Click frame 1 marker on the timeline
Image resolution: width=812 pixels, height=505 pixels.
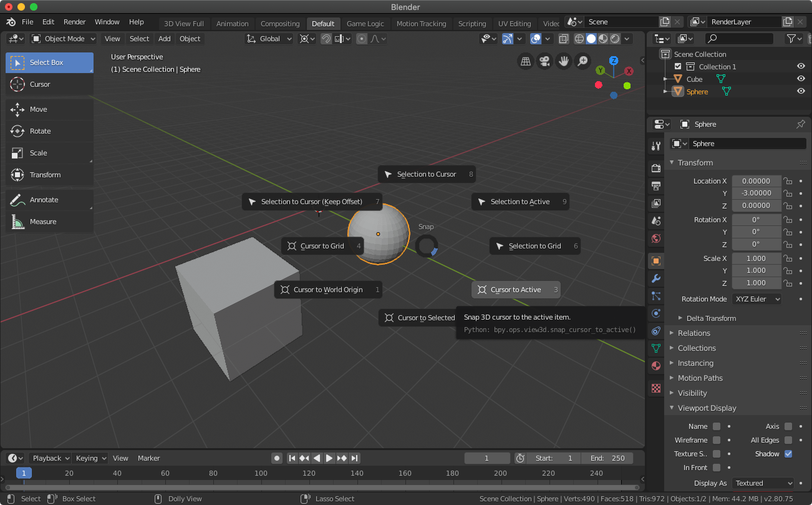(24, 473)
